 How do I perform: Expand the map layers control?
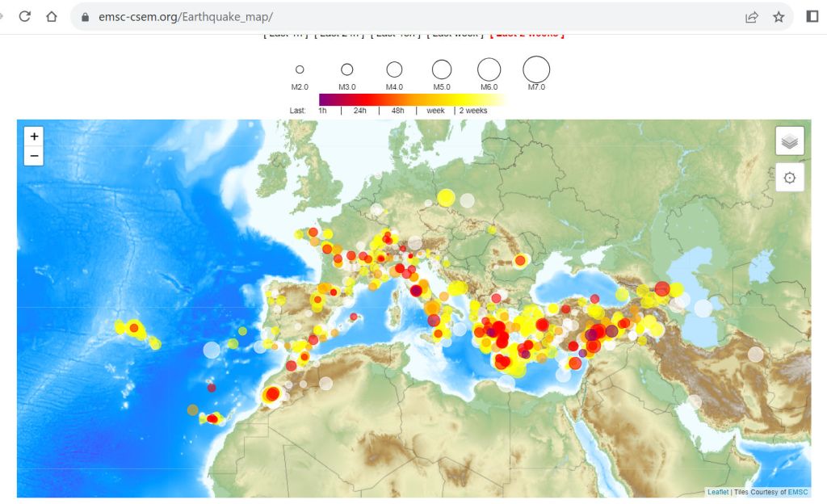point(789,141)
